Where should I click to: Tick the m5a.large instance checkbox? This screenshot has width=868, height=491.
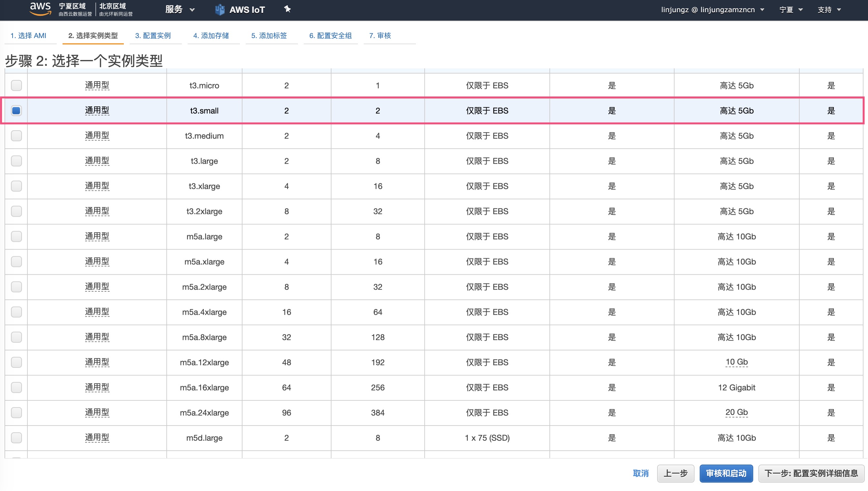(x=16, y=236)
